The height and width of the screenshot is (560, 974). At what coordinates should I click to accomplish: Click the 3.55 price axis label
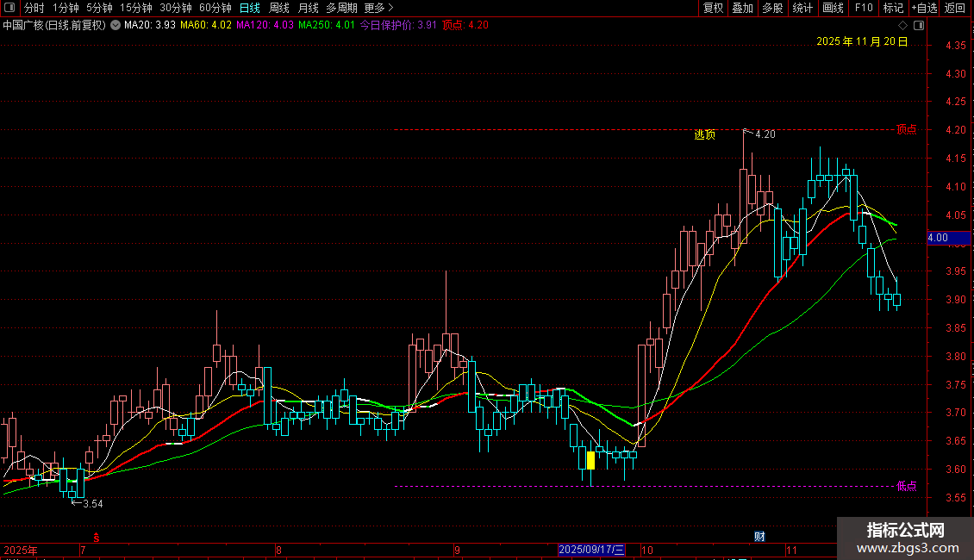coord(956,498)
